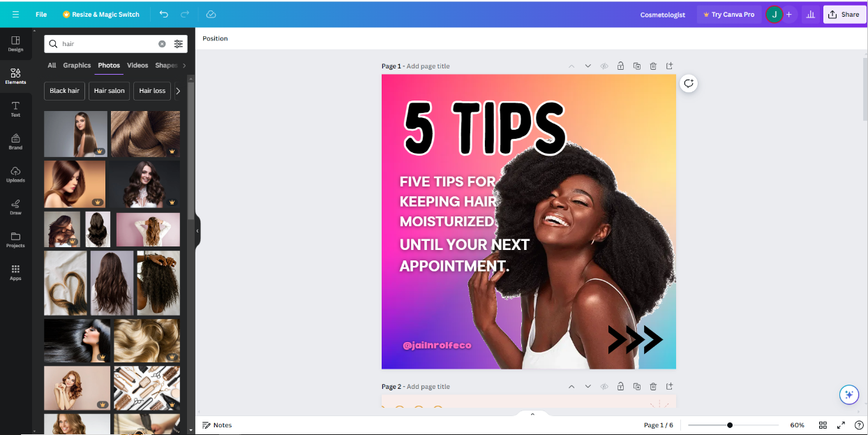868x435 pixels.
Task: Click the Share button
Action: point(844,14)
